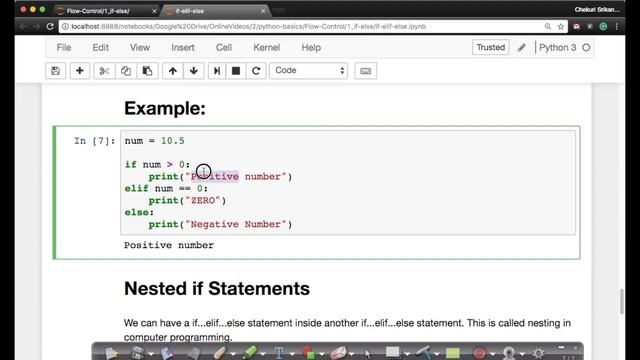Copy selected cells icon

tap(126, 71)
